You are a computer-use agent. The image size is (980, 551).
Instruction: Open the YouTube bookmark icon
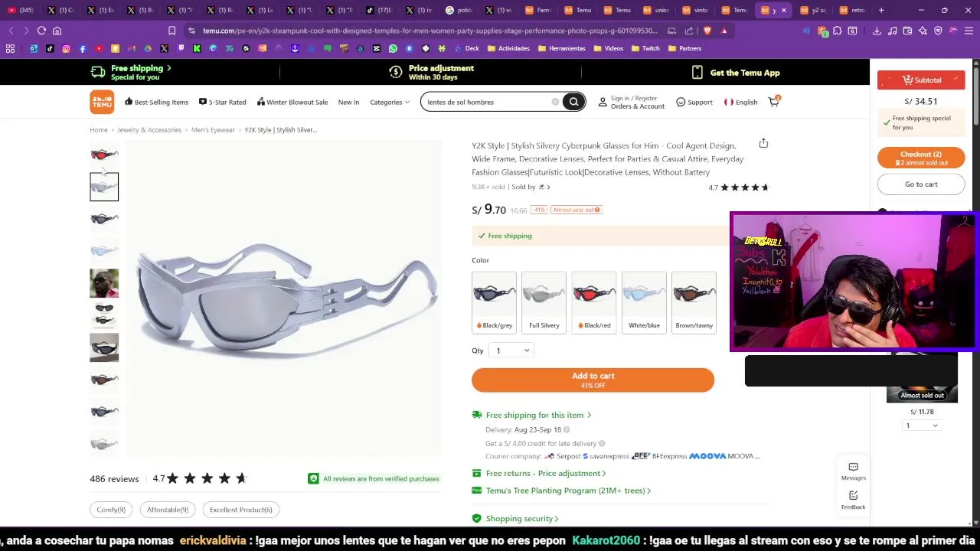tap(99, 48)
